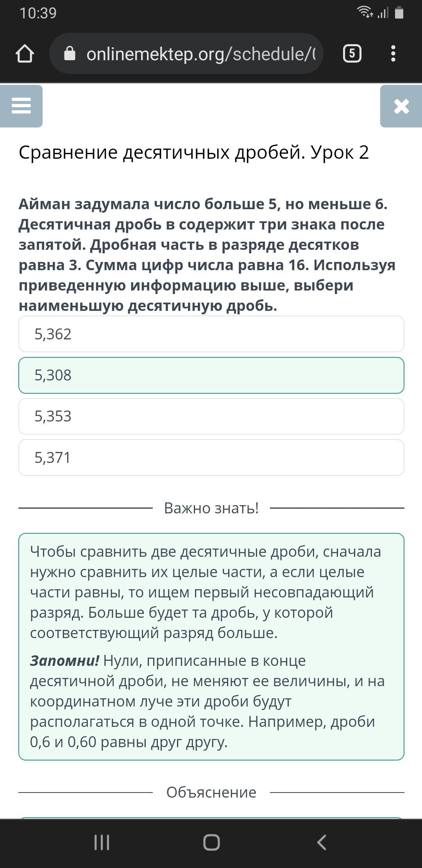This screenshot has width=422, height=868.
Task: Select answer option 5,362
Action: coord(211,334)
